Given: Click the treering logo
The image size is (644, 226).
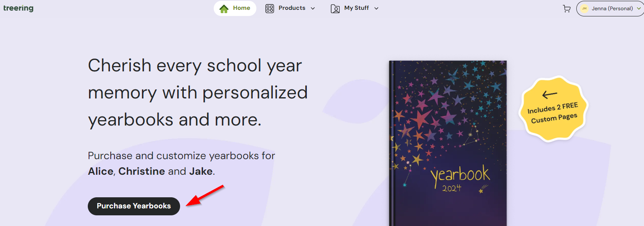Looking at the screenshot, I should [18, 8].
